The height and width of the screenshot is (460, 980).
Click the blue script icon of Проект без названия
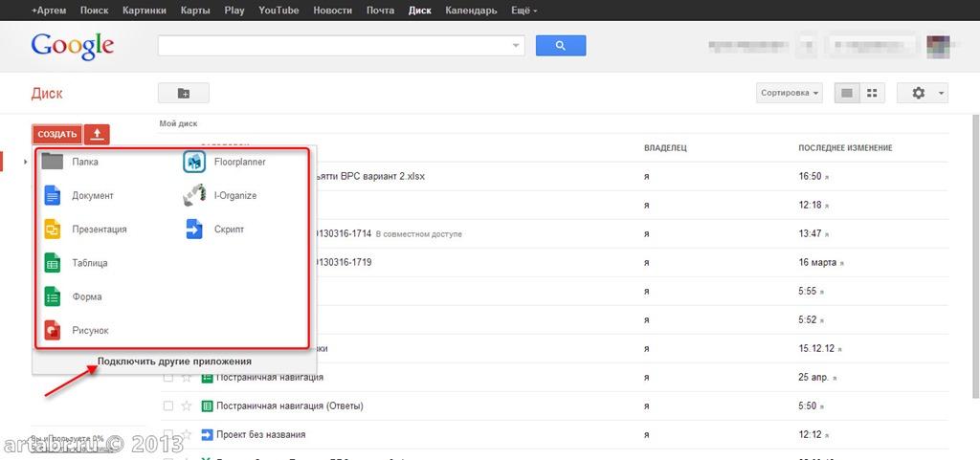pos(207,434)
